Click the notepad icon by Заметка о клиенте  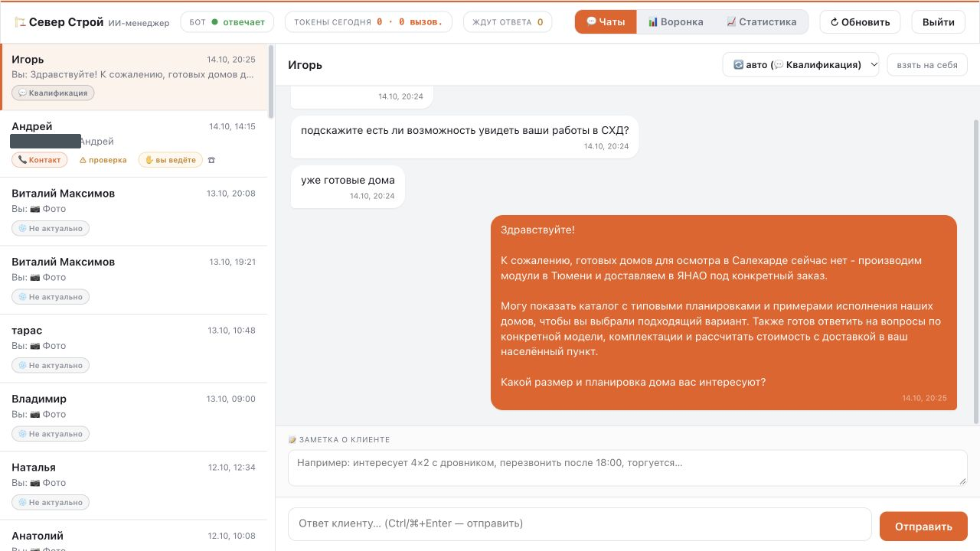click(x=292, y=440)
